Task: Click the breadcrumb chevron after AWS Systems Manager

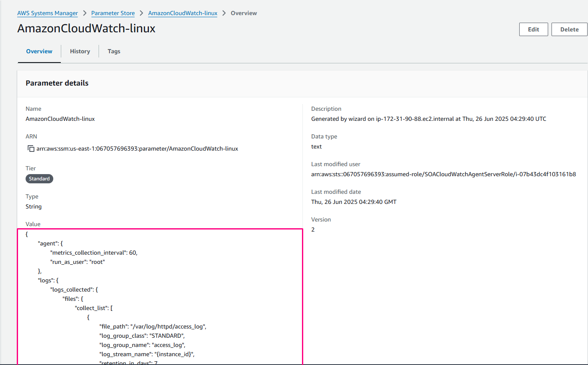Action: [85, 13]
